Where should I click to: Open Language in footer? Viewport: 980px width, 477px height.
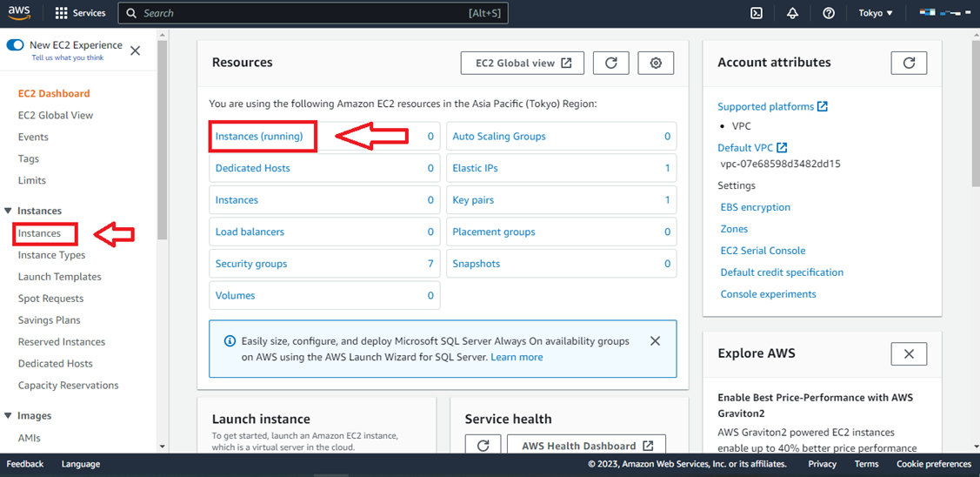point(81,464)
